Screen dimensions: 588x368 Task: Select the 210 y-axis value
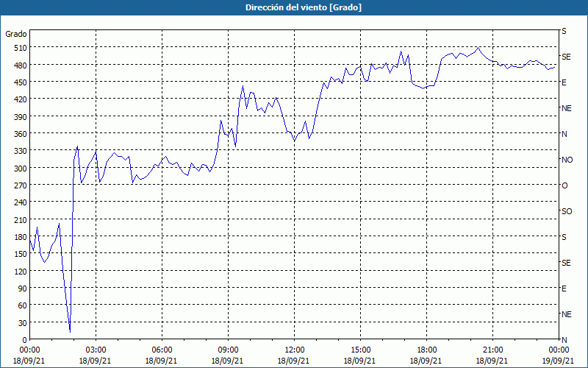tap(21, 220)
